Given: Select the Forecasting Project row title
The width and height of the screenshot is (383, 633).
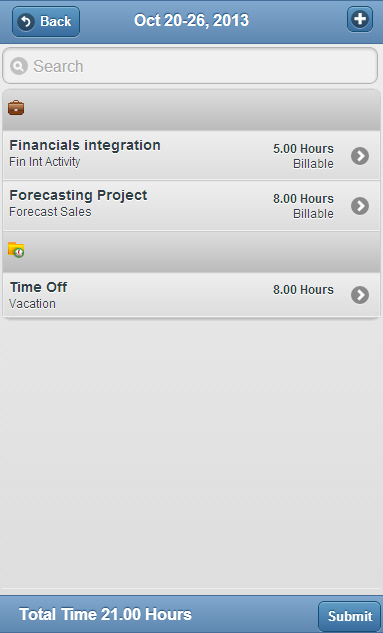Looking at the screenshot, I should pos(78,195).
